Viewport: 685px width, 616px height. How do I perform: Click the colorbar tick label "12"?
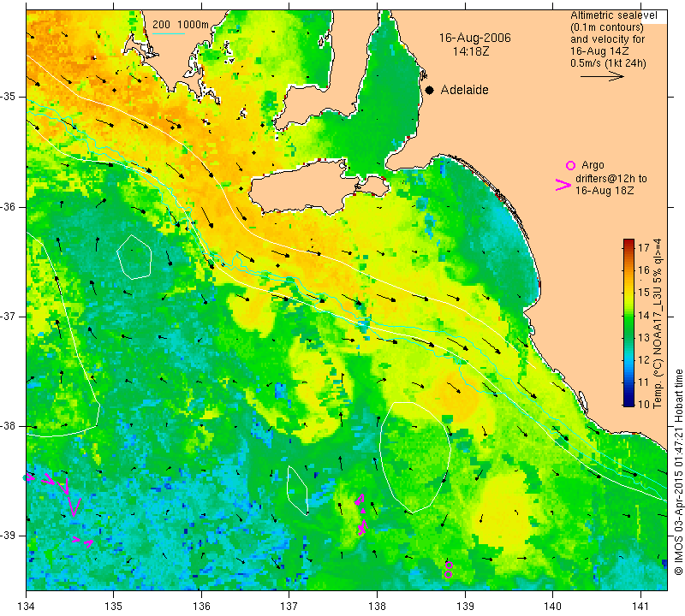(644, 359)
